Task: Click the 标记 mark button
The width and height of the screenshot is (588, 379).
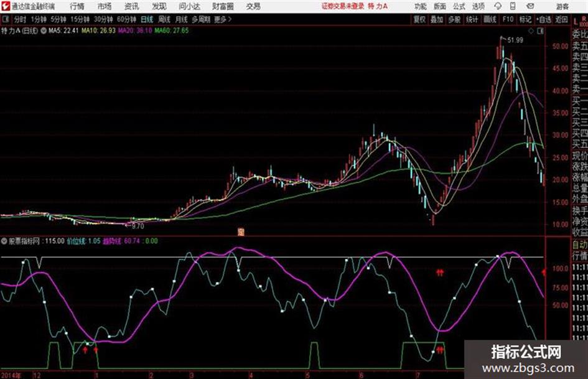Action: (x=525, y=19)
